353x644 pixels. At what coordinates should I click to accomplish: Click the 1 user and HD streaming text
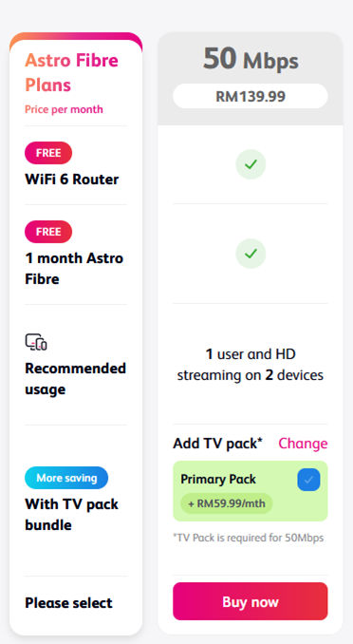[x=251, y=365]
